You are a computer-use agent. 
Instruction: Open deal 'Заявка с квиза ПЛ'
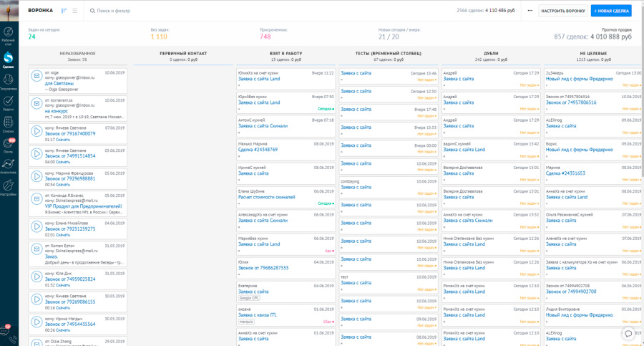pos(258,315)
